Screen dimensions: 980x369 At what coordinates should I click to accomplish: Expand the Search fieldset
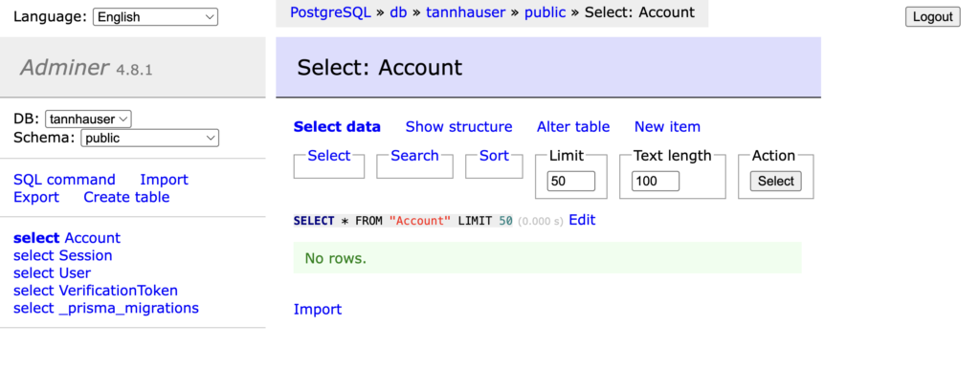click(x=414, y=156)
